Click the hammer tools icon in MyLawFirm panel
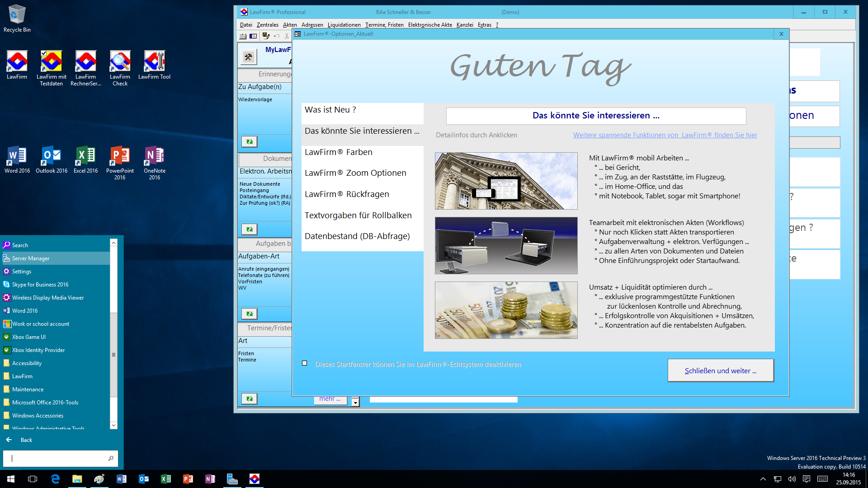Image resolution: width=868 pixels, height=488 pixels. click(x=248, y=57)
